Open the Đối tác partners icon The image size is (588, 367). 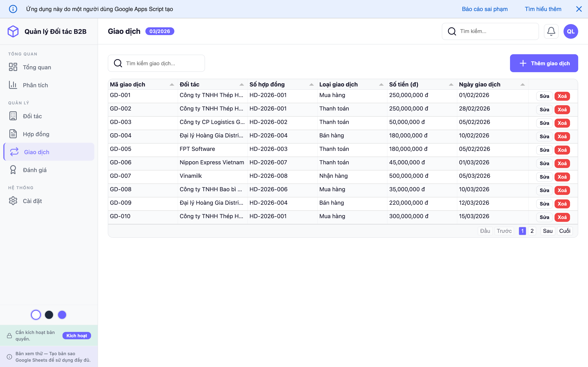coord(13,116)
